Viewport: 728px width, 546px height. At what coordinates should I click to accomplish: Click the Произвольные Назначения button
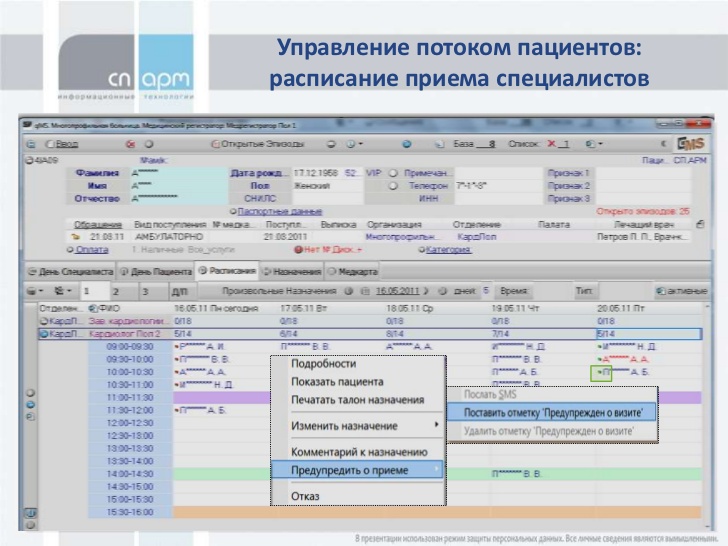[279, 291]
